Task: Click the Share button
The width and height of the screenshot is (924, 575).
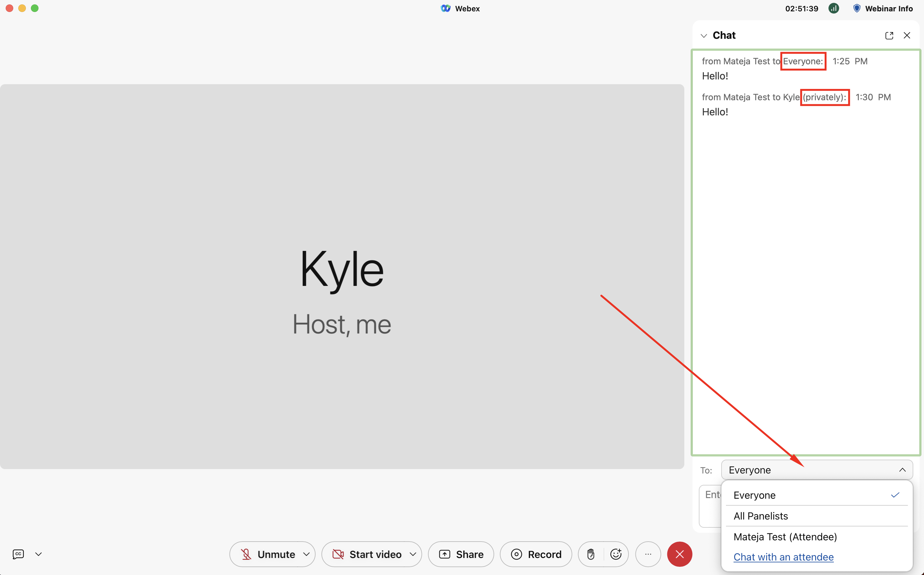Action: point(461,554)
